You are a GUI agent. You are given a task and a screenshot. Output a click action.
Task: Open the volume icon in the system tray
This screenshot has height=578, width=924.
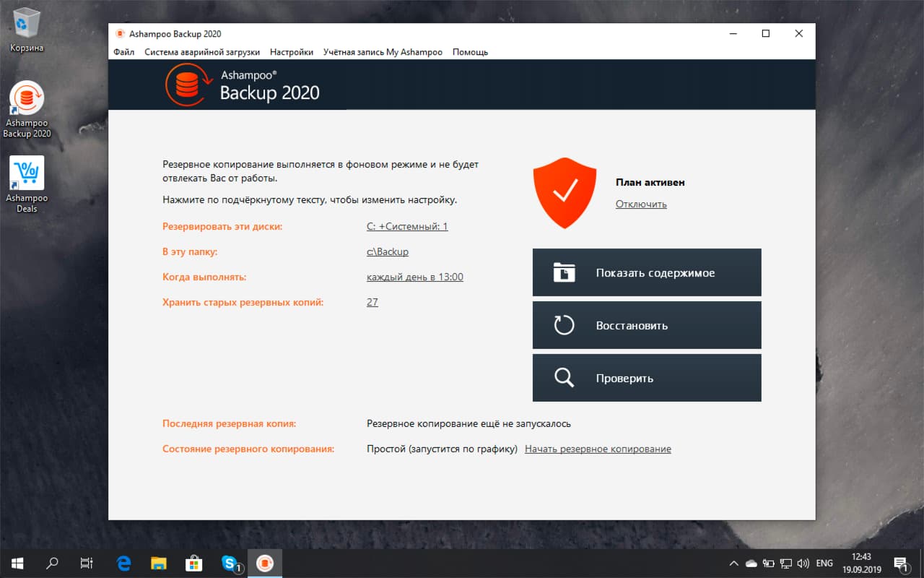click(803, 563)
